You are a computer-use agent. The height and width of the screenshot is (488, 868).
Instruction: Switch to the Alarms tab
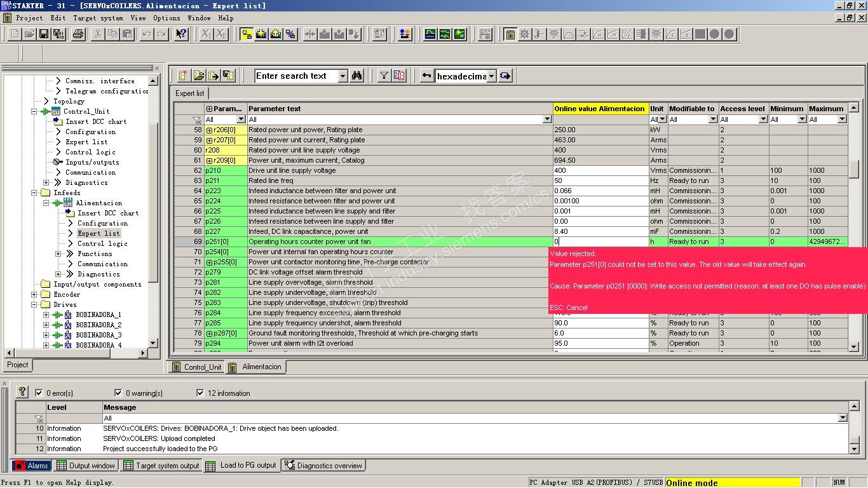(32, 466)
